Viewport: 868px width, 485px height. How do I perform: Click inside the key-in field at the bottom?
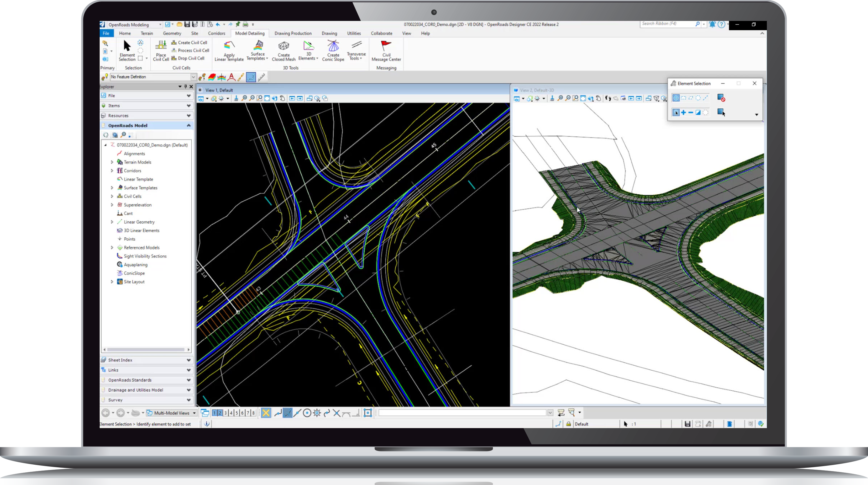[x=462, y=412]
